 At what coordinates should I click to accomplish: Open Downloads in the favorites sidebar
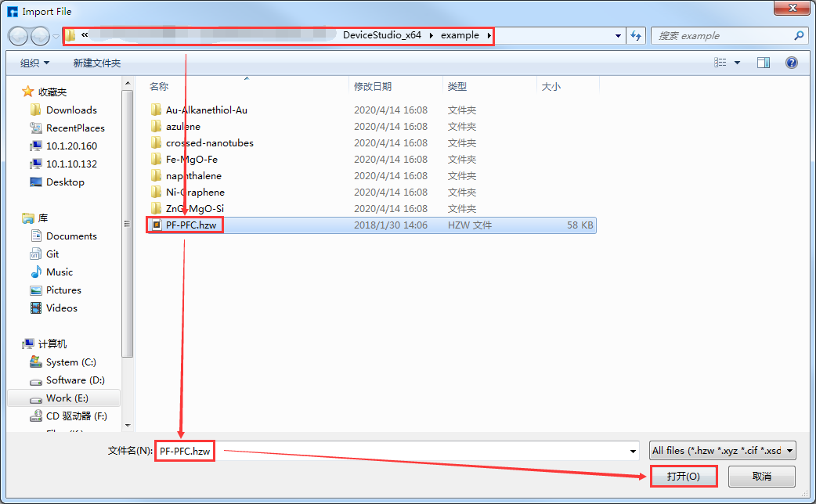[71, 110]
